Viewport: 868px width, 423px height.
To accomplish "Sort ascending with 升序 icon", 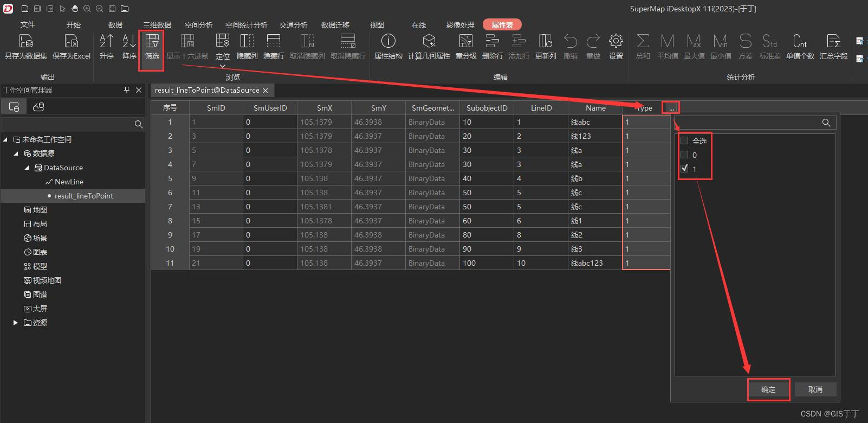I will pyautogui.click(x=107, y=41).
